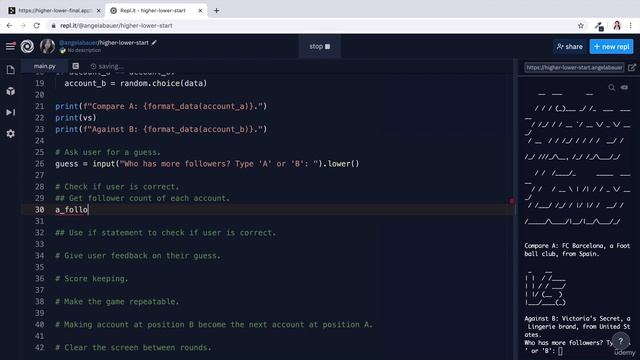Click line number 26 in gutter
This screenshot has width=640, height=360.
coord(39,164)
